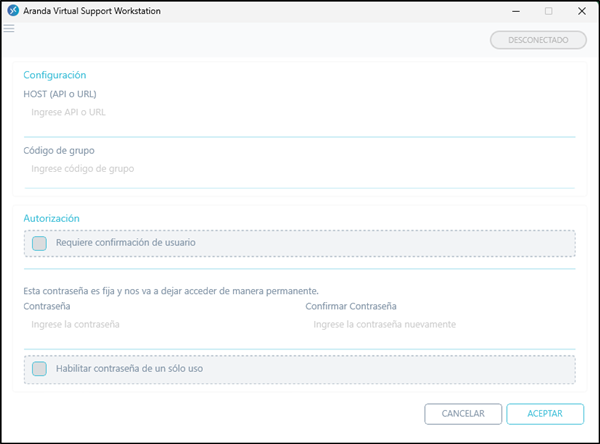
Task: Close the Aranda Virtual Support Workstation window
Action: (x=582, y=11)
